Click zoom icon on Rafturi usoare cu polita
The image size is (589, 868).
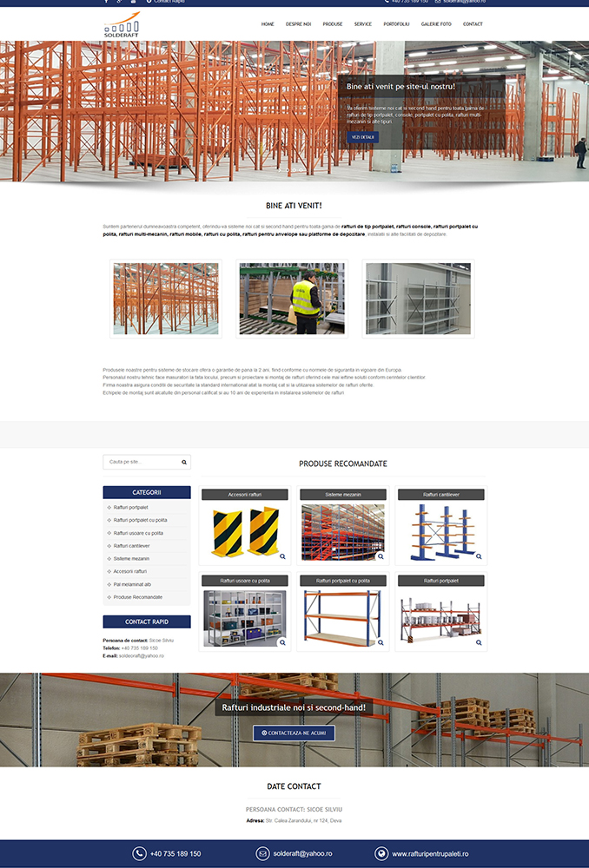281,643
